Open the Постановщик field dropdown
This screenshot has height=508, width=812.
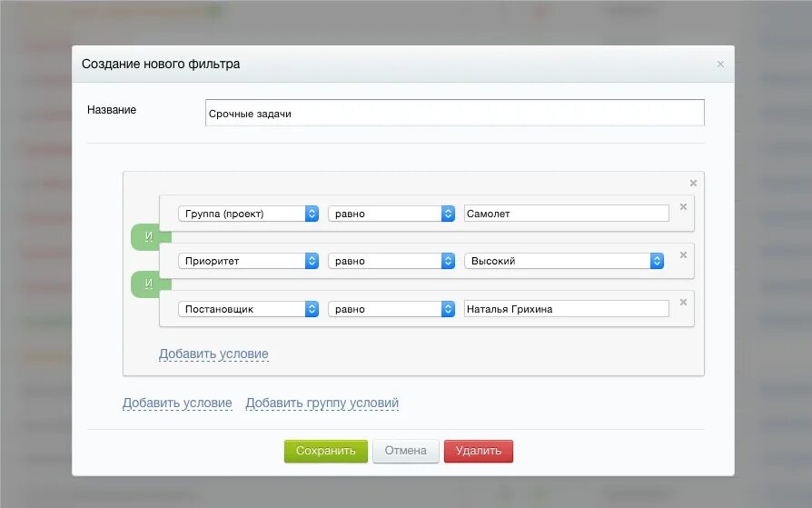click(248, 309)
